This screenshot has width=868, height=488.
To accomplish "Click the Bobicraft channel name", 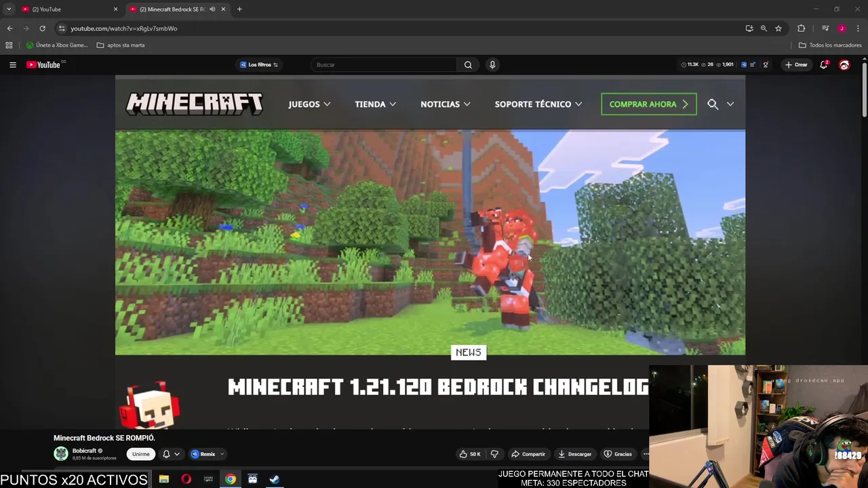I will coord(84,451).
